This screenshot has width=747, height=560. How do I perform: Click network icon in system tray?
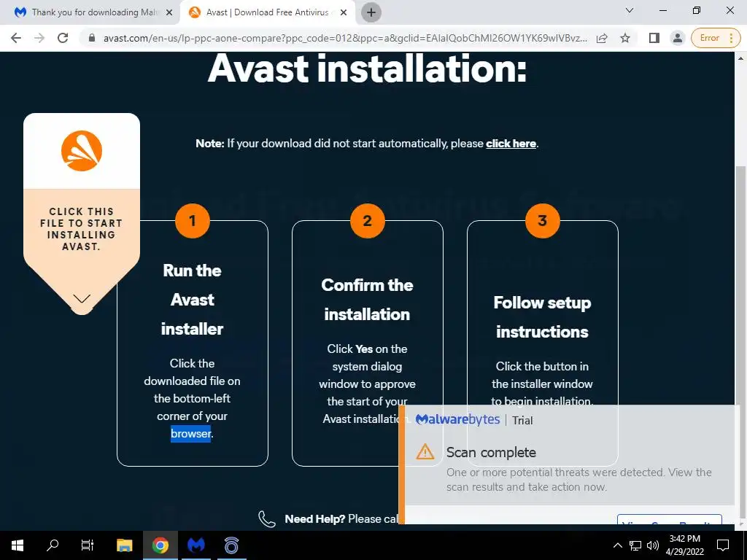click(635, 545)
